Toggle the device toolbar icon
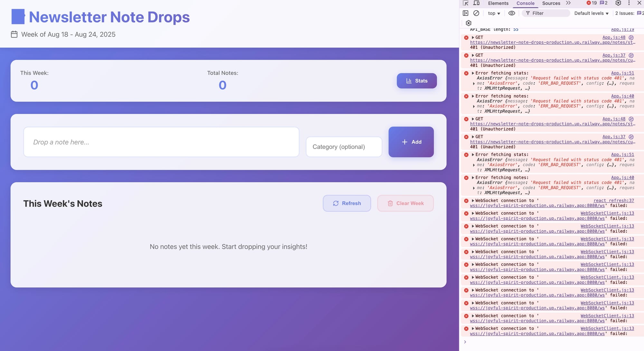This screenshot has width=644, height=351. click(x=477, y=3)
